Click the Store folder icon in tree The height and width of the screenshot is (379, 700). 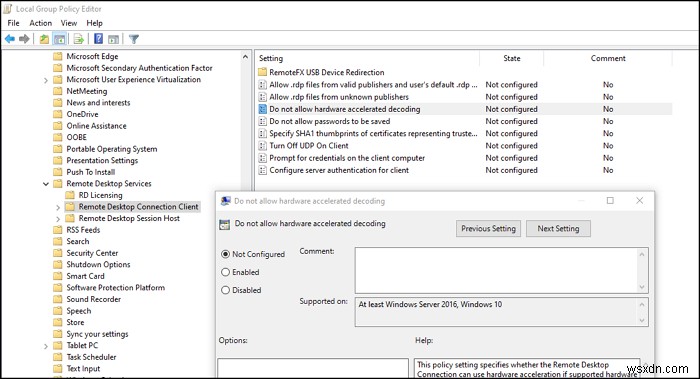(x=58, y=322)
